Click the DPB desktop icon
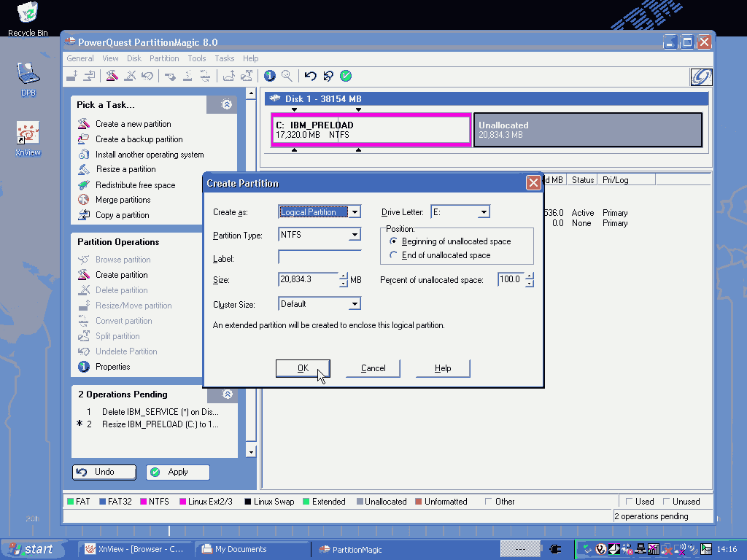Image resolution: width=747 pixels, height=560 pixels. tap(28, 73)
